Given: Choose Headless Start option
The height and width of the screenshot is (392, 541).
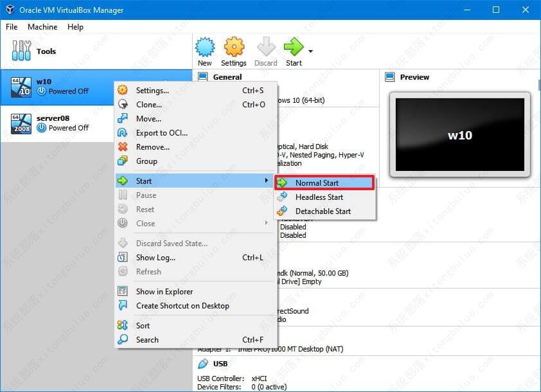Looking at the screenshot, I should (319, 197).
